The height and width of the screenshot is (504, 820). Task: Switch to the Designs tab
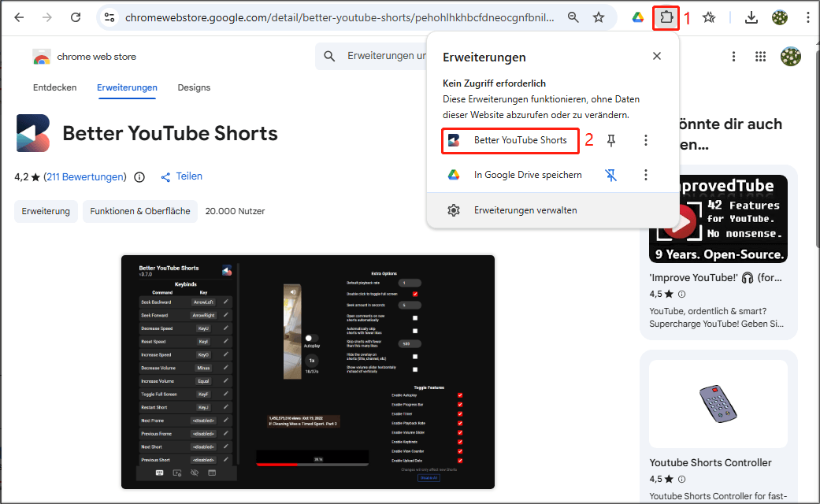click(194, 87)
